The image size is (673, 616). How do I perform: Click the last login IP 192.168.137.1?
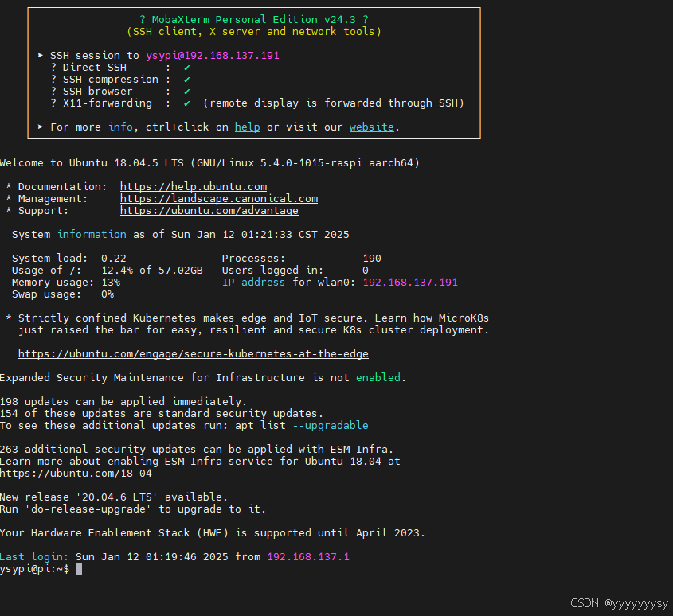click(308, 557)
